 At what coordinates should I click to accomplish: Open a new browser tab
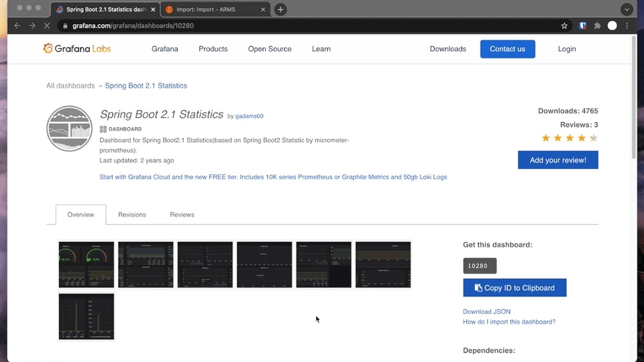tap(280, 9)
